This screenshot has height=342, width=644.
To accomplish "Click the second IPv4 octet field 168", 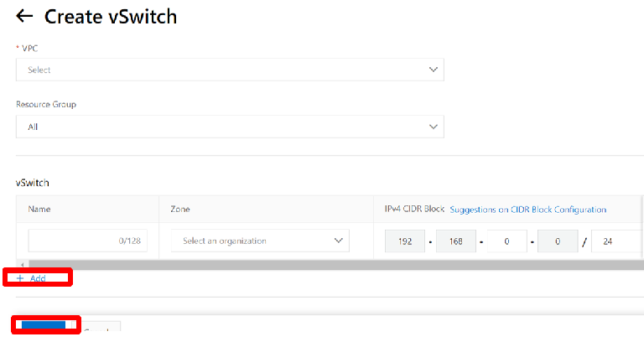I will (457, 241).
